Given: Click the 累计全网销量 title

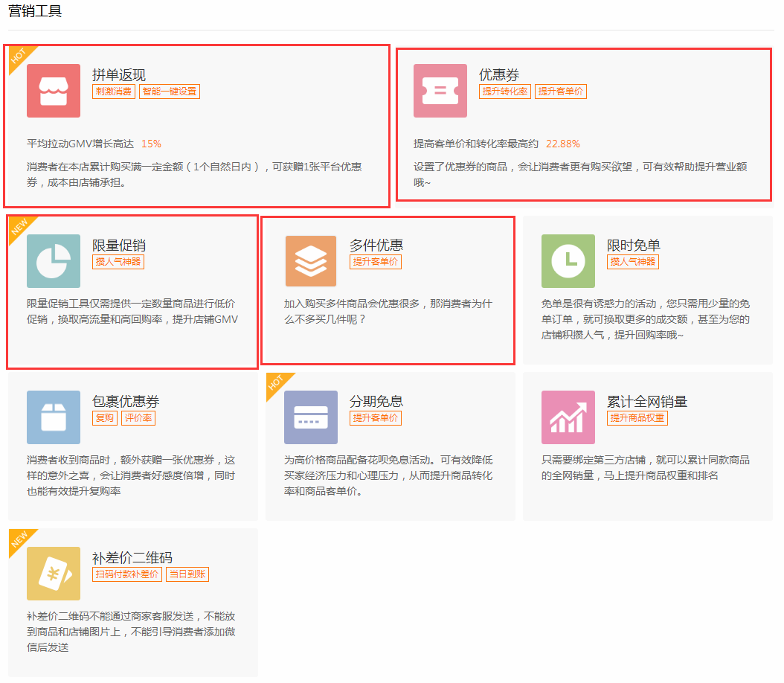Looking at the screenshot, I should 647,402.
